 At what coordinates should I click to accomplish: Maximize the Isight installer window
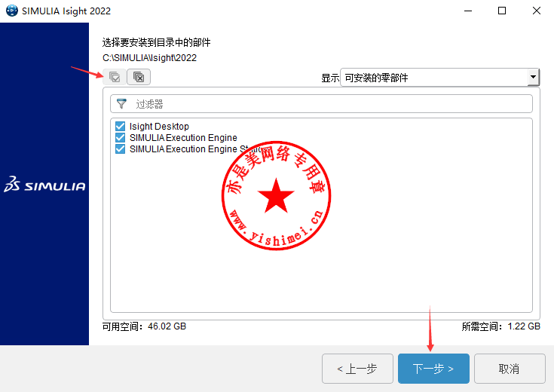pos(502,11)
